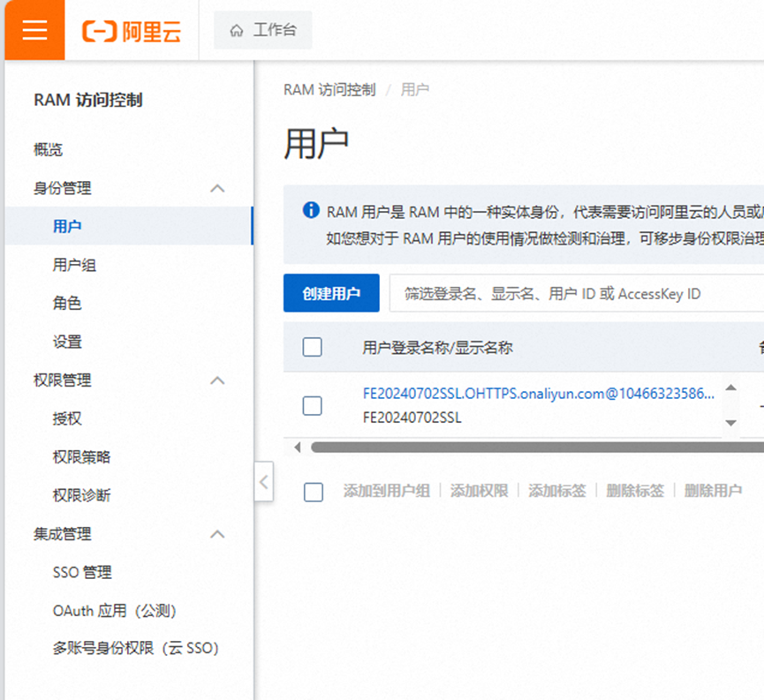Collapse the 身份管理 section

(217, 189)
